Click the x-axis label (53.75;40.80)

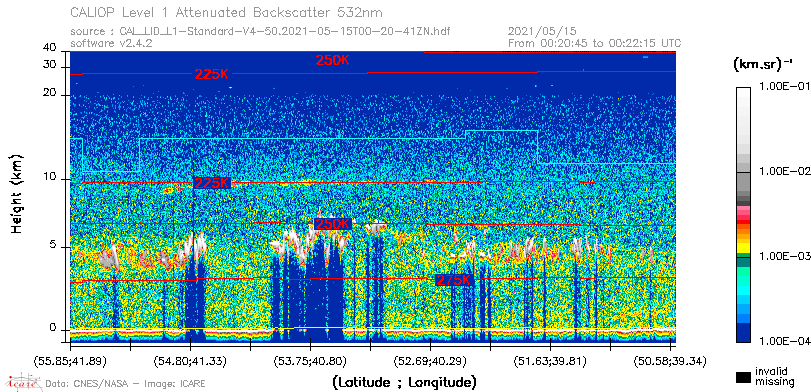pyautogui.click(x=310, y=360)
